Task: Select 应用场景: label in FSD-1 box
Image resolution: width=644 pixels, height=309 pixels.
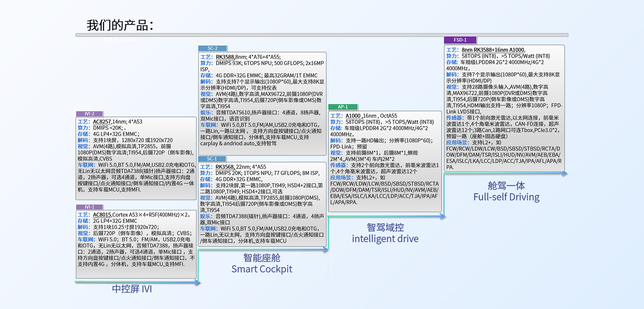Action: (458, 142)
